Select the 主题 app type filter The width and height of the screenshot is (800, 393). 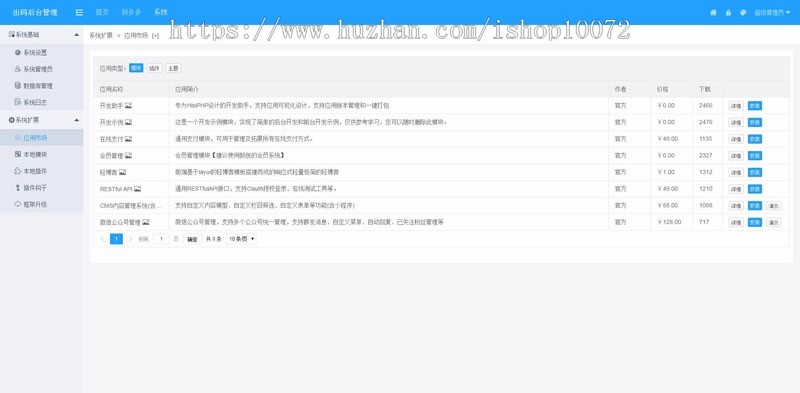pos(173,68)
